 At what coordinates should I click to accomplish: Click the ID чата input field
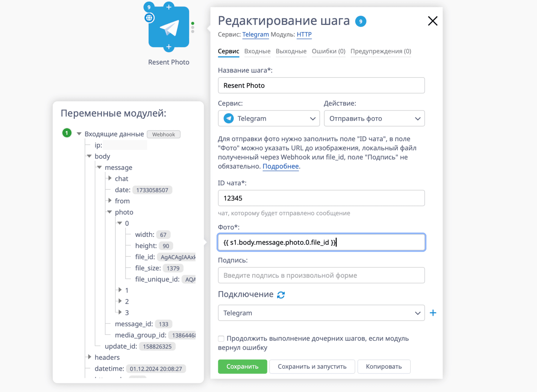(x=321, y=198)
